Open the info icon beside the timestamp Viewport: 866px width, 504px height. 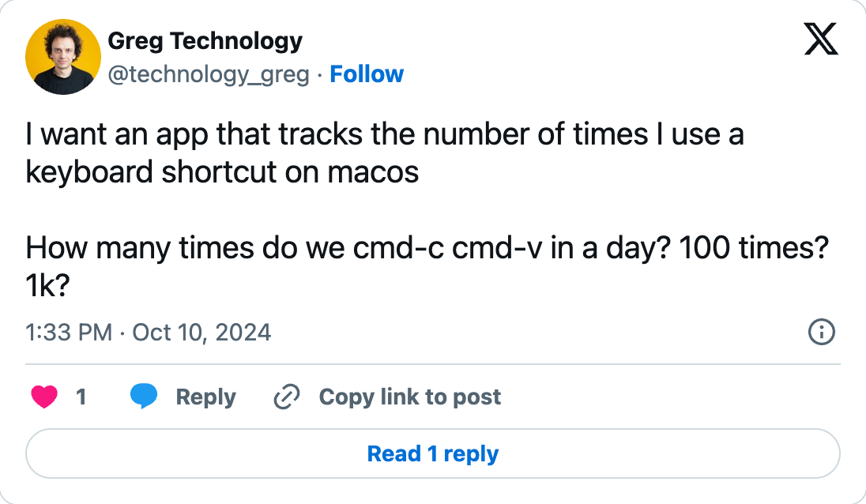coord(821,332)
